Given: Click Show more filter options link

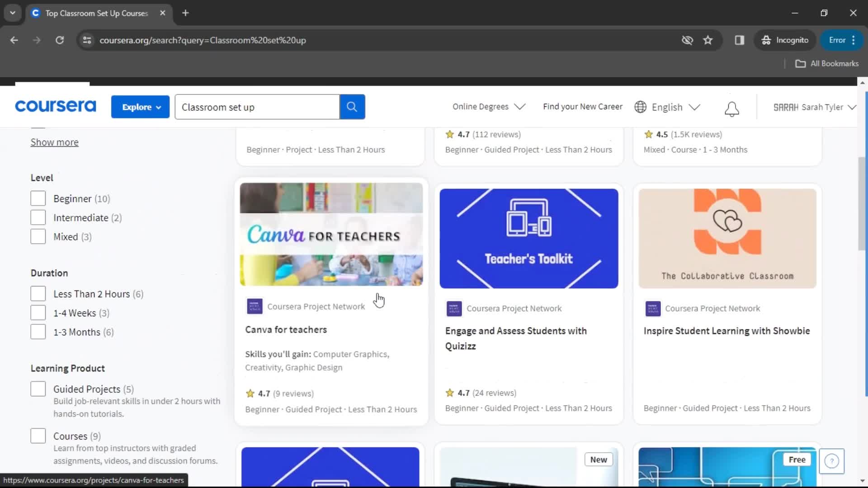Looking at the screenshot, I should click(54, 142).
